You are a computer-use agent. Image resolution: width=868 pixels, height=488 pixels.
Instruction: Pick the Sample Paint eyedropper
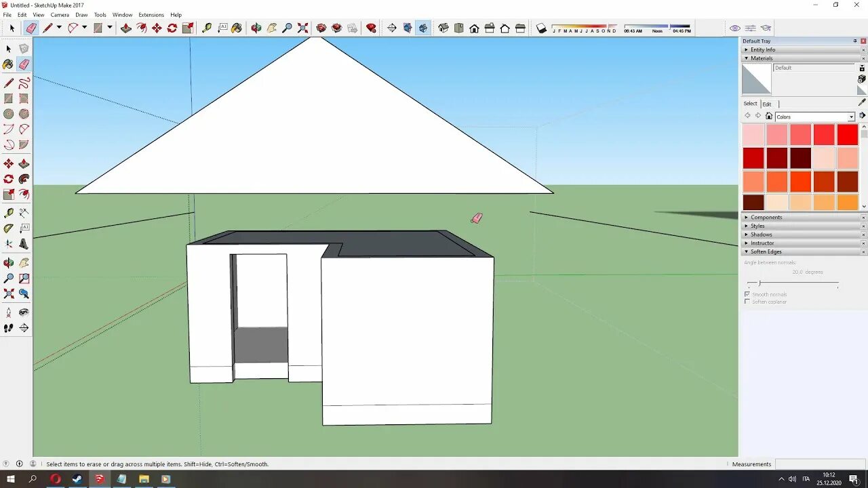click(862, 102)
